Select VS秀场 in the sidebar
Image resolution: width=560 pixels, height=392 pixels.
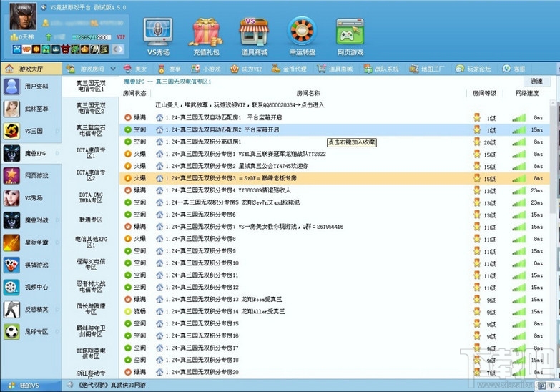(x=31, y=197)
